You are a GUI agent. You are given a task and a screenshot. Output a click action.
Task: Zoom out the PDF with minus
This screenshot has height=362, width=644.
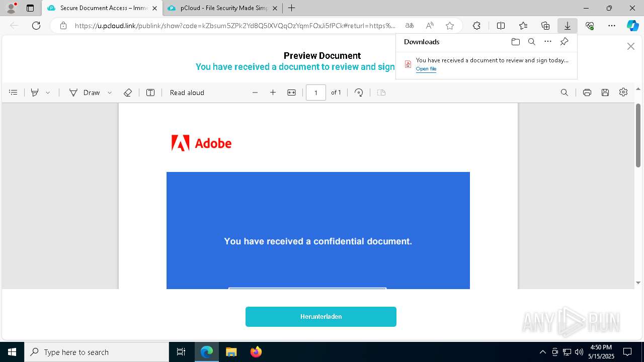[x=255, y=93]
